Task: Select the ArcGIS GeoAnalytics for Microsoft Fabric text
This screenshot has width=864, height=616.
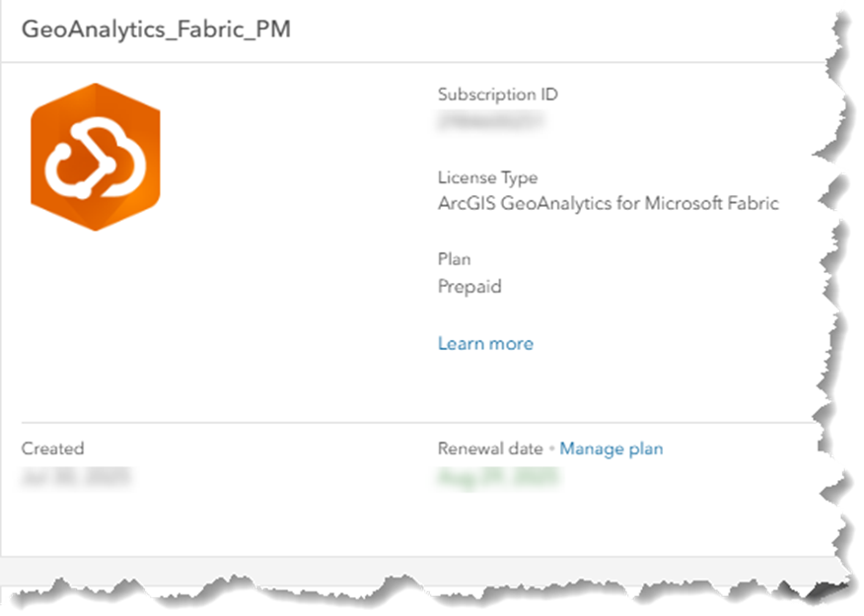Action: click(x=609, y=204)
